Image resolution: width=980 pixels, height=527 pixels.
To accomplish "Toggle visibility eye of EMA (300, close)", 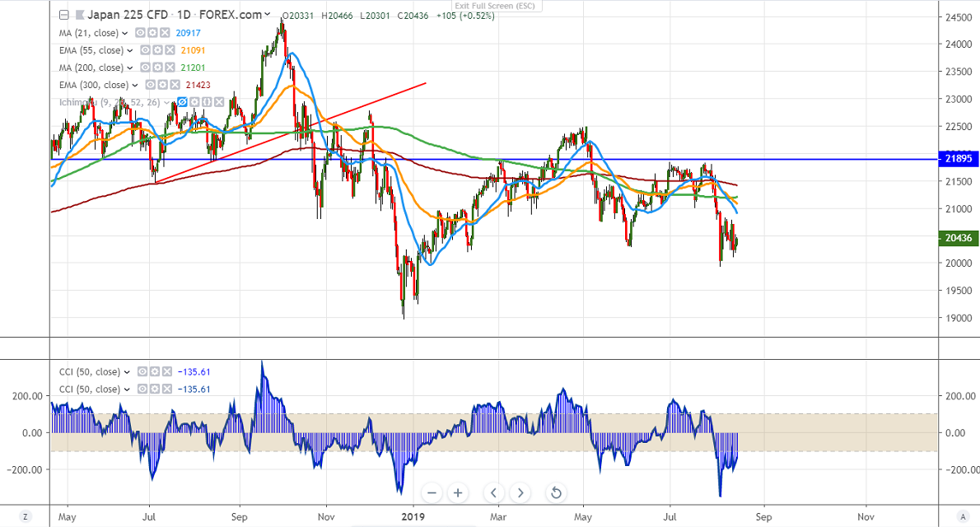I will point(151,85).
